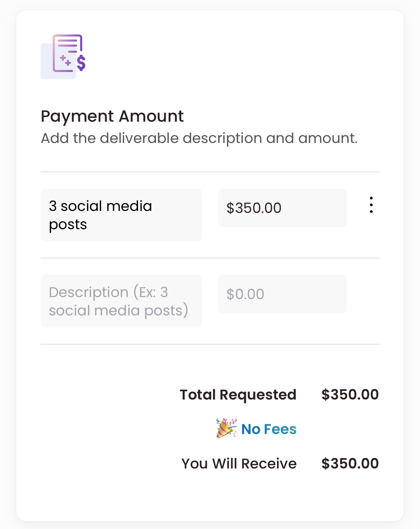Image resolution: width=420 pixels, height=529 pixels.
Task: Click the divider line beneath the subtitle
Action: pyautogui.click(x=210, y=172)
